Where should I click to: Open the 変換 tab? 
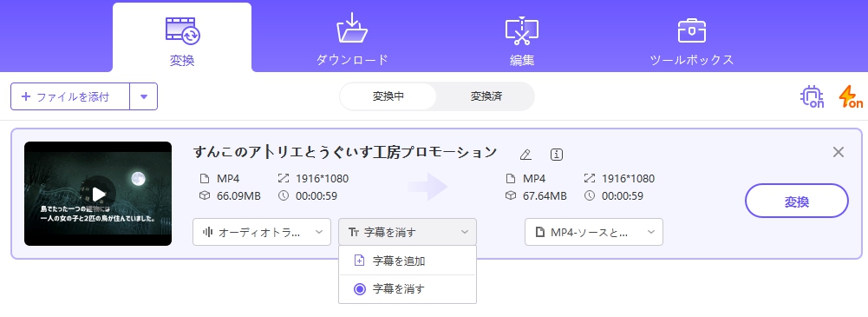182,37
